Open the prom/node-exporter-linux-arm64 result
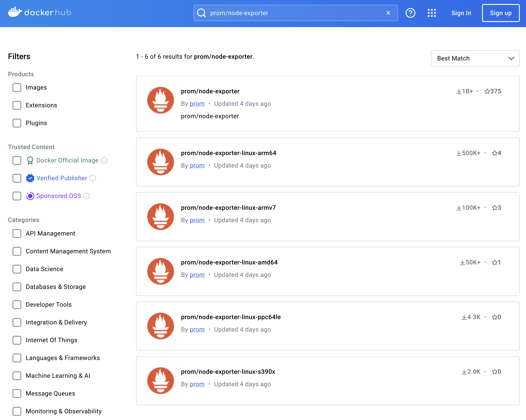 [228, 153]
